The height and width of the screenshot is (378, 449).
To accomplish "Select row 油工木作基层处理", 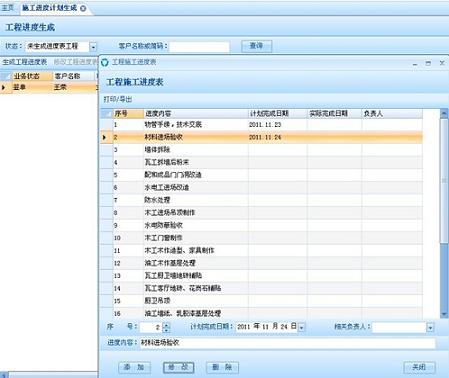I will pos(261,263).
